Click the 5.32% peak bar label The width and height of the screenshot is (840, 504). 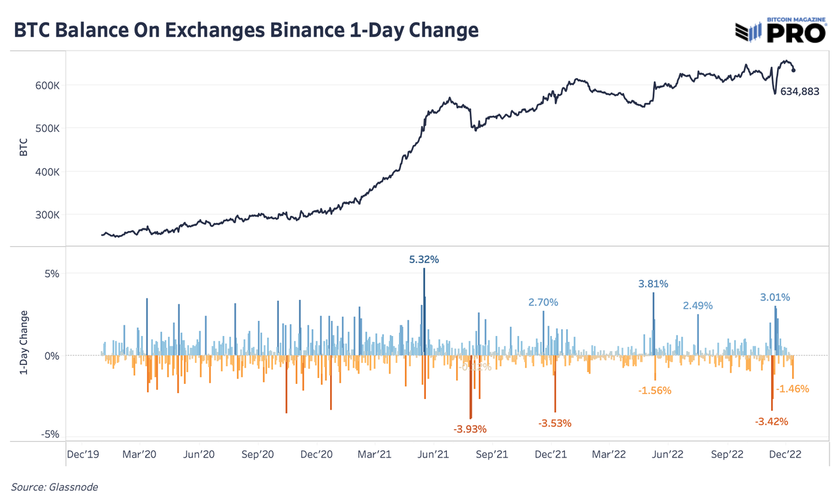pos(424,260)
